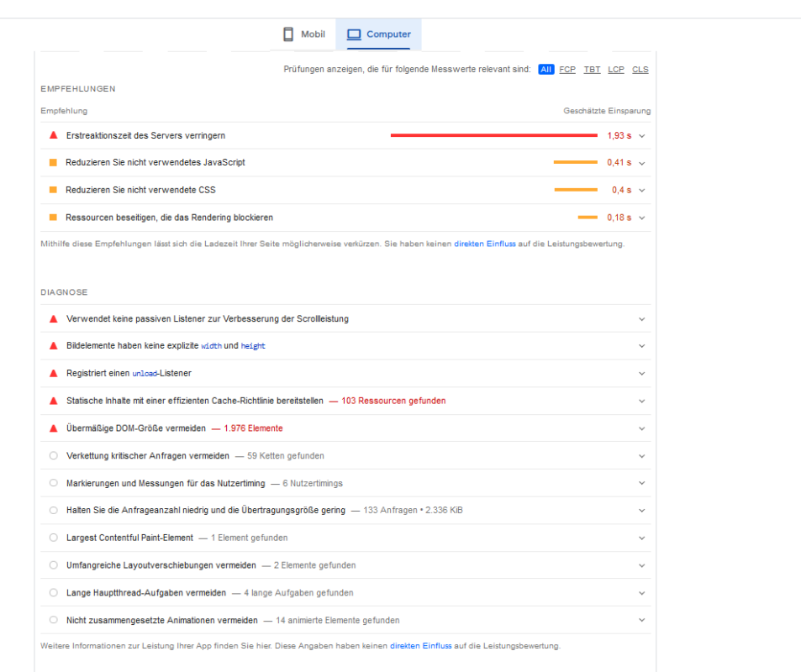Click orange savings bar for render-blocking resources
801x672 pixels.
(x=588, y=218)
